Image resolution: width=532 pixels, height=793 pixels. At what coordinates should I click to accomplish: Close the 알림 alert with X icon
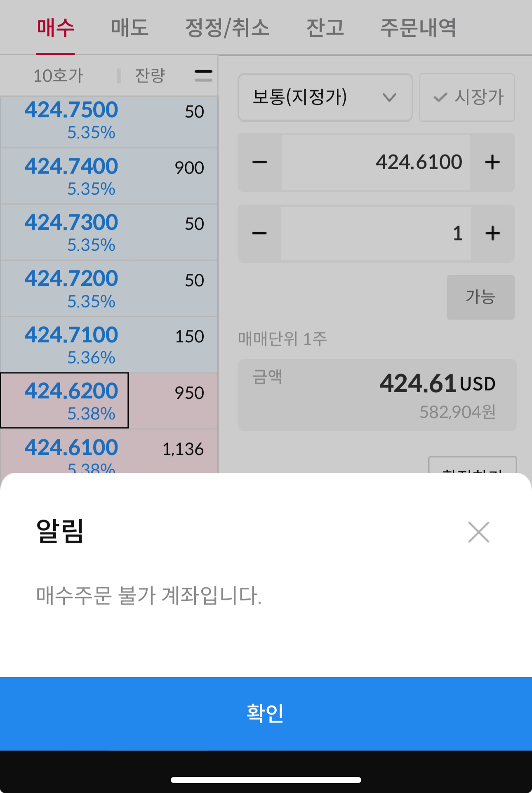coord(478,532)
